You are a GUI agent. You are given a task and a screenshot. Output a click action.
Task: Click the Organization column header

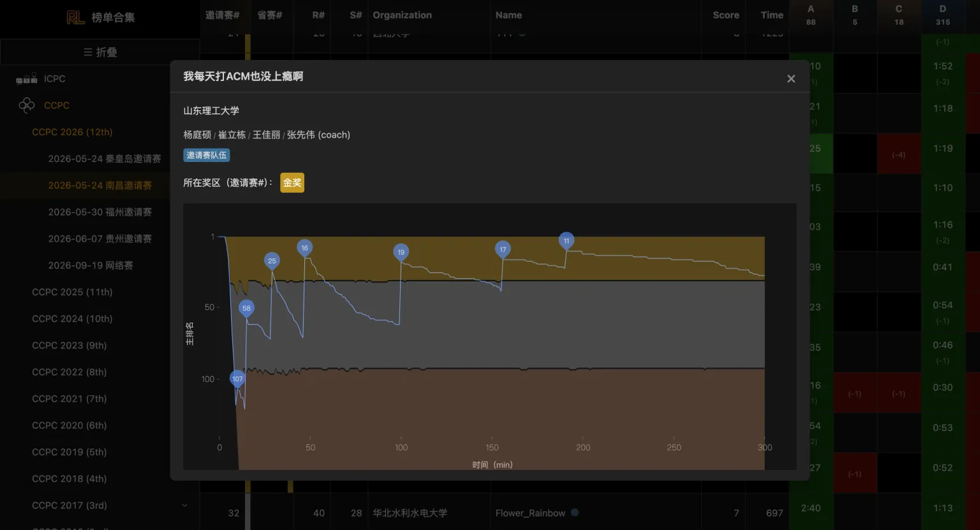point(402,15)
